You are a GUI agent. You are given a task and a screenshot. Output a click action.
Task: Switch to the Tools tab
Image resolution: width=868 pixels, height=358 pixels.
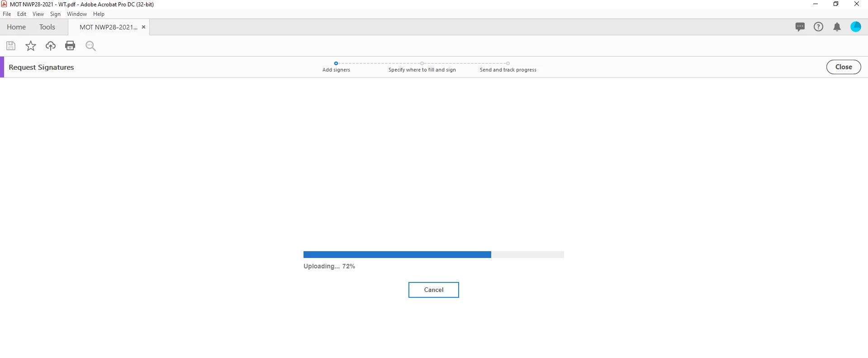[47, 27]
